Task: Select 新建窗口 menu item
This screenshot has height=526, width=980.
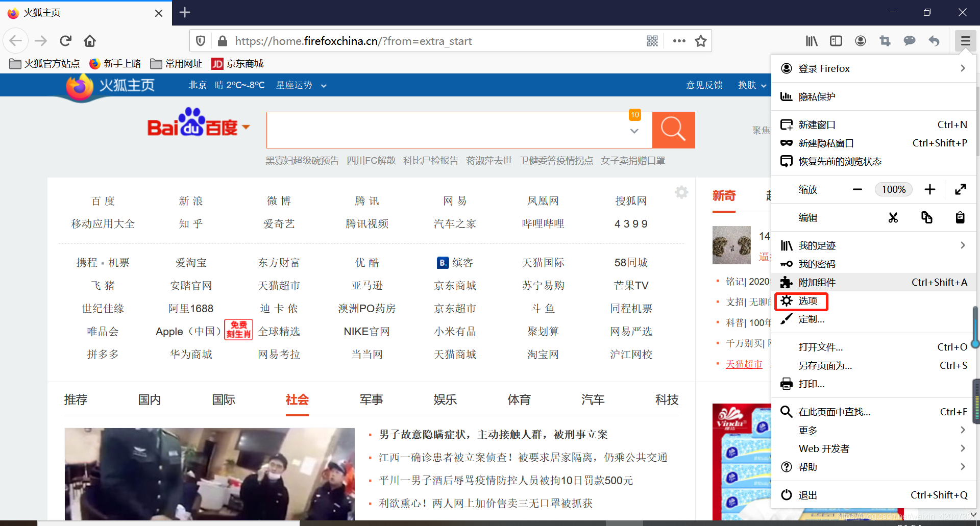Action: tap(873, 124)
